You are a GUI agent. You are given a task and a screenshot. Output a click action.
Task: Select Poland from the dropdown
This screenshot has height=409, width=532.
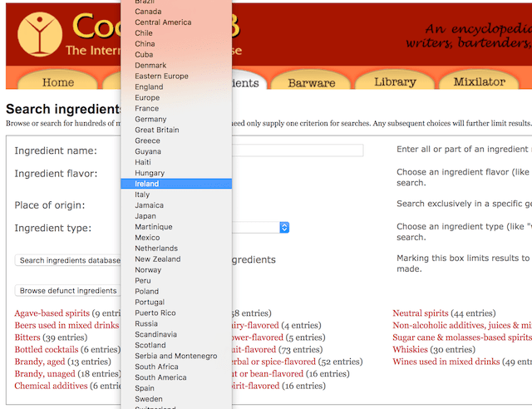point(176,292)
